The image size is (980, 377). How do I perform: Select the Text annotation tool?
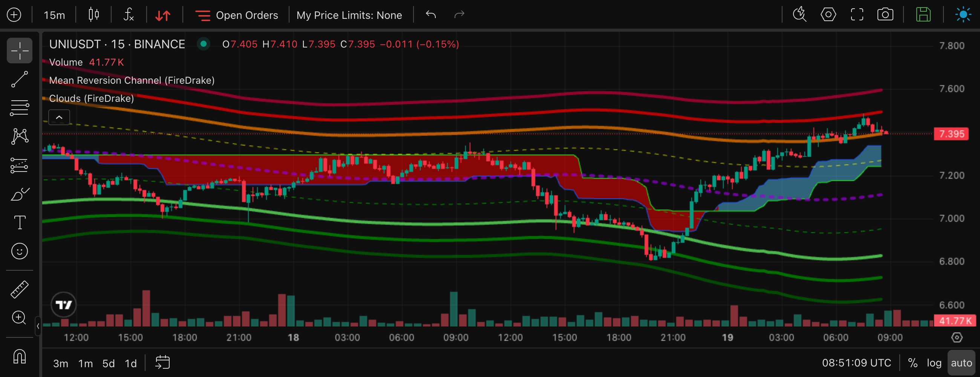[x=19, y=222]
